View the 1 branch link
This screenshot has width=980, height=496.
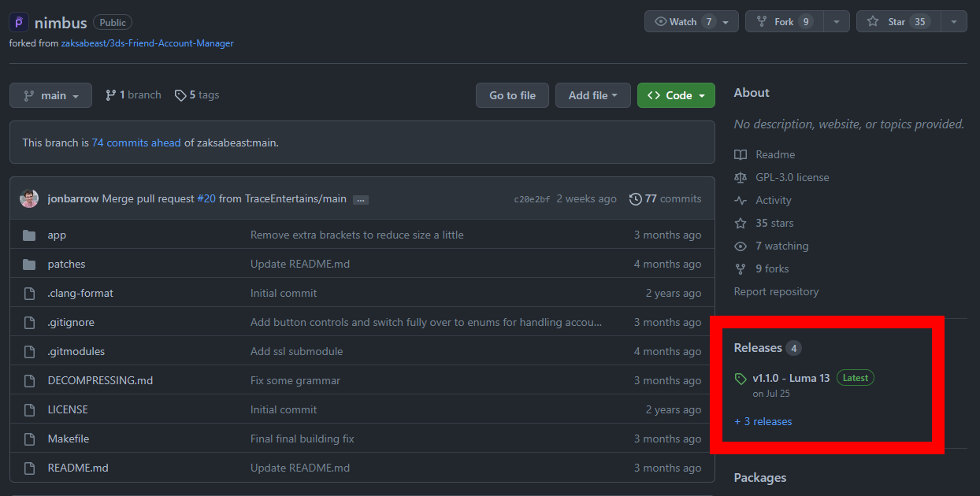[133, 95]
